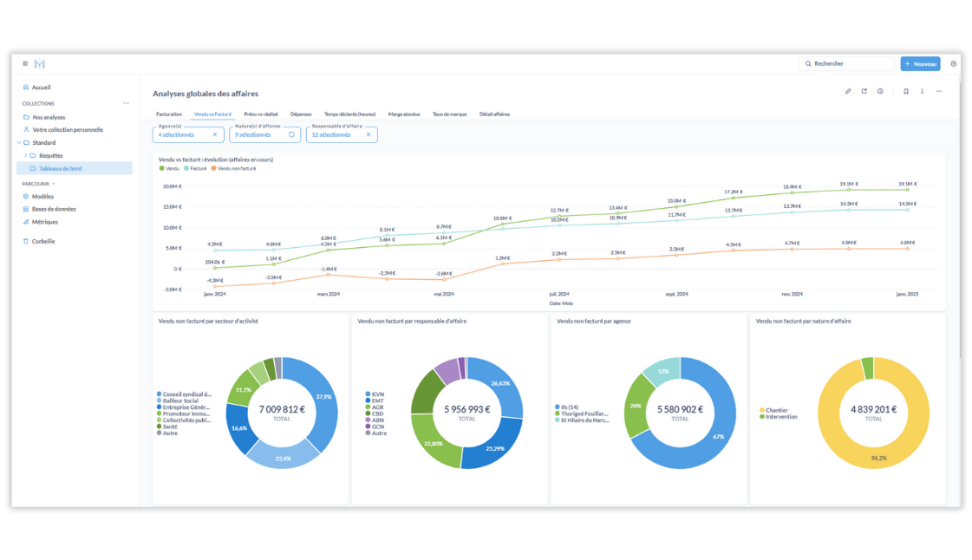
Task: Switch to the Facturation tab
Action: pos(169,114)
